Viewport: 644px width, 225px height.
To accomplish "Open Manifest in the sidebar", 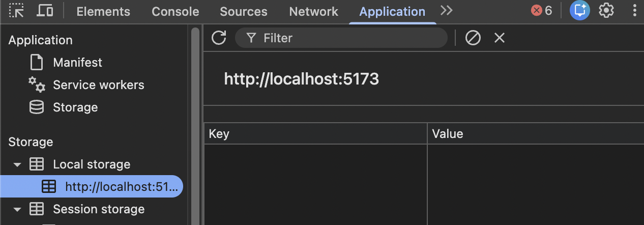I will 77,63.
